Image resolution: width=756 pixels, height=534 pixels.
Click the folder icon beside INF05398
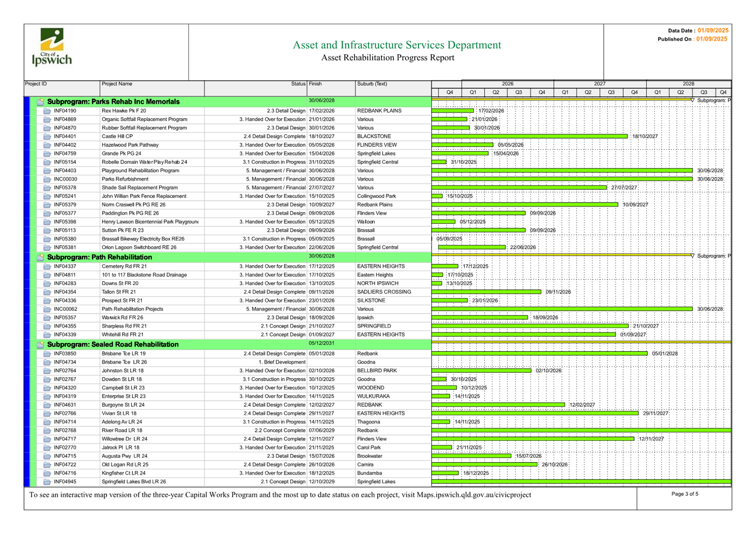(47, 222)
